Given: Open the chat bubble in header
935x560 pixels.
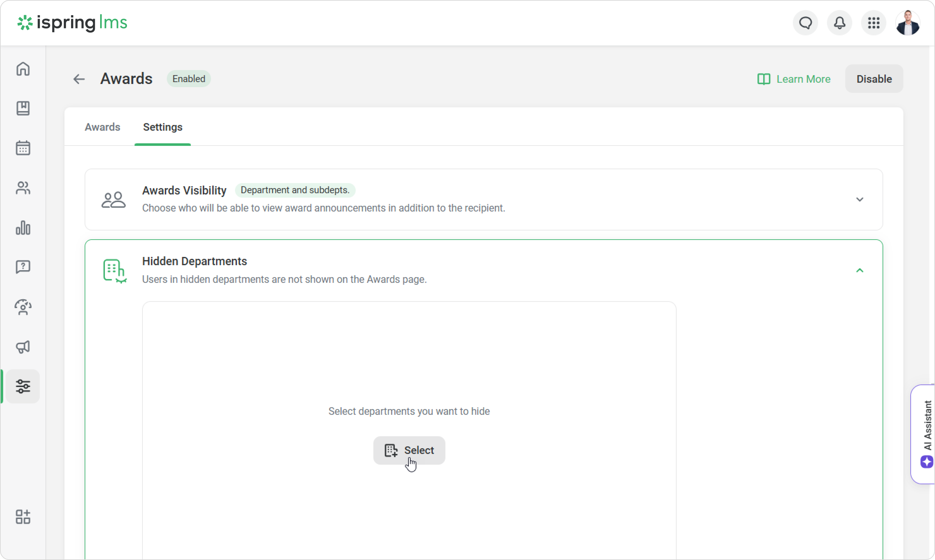Looking at the screenshot, I should (805, 23).
